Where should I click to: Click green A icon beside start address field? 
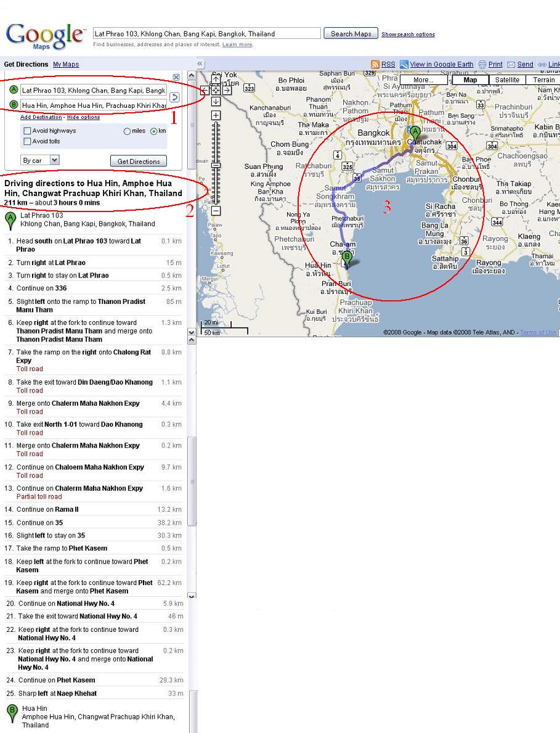14,89
